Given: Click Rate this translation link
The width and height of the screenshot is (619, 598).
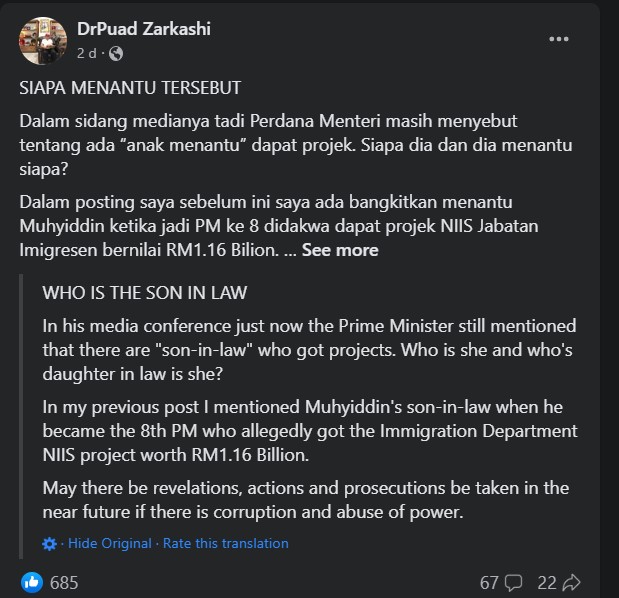Looking at the screenshot, I should 225,544.
